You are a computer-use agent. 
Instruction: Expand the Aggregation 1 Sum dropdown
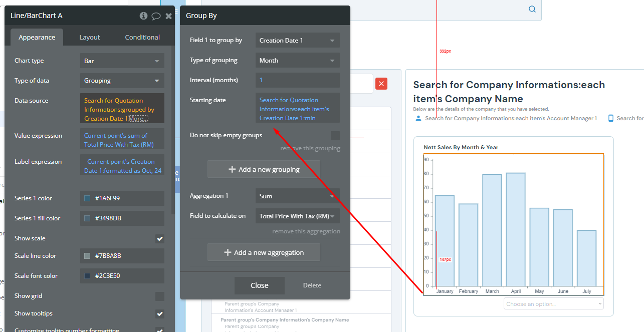(298, 196)
